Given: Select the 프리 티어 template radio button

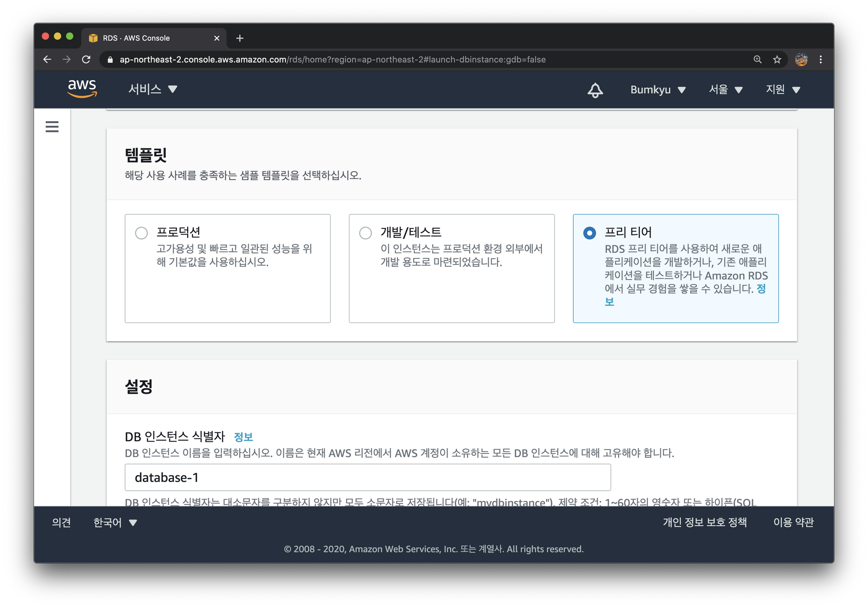Looking at the screenshot, I should click(x=589, y=233).
